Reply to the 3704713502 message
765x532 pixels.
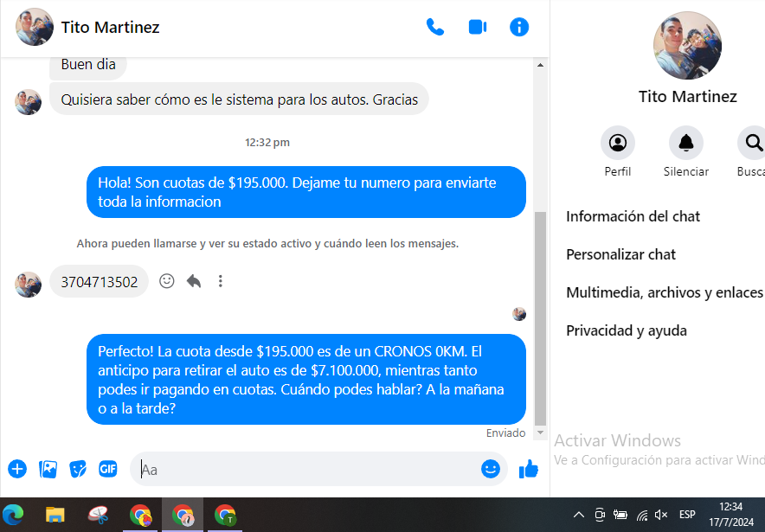[x=194, y=281]
